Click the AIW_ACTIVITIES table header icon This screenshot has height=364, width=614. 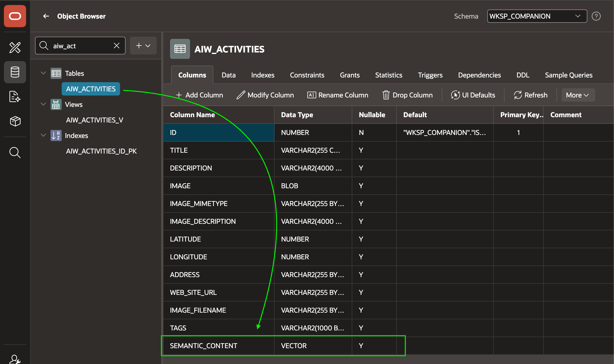[180, 49]
